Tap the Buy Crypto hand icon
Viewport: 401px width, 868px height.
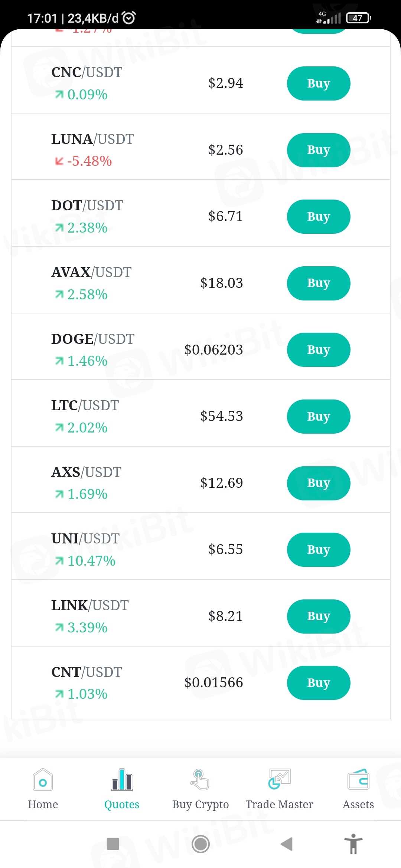[200, 780]
